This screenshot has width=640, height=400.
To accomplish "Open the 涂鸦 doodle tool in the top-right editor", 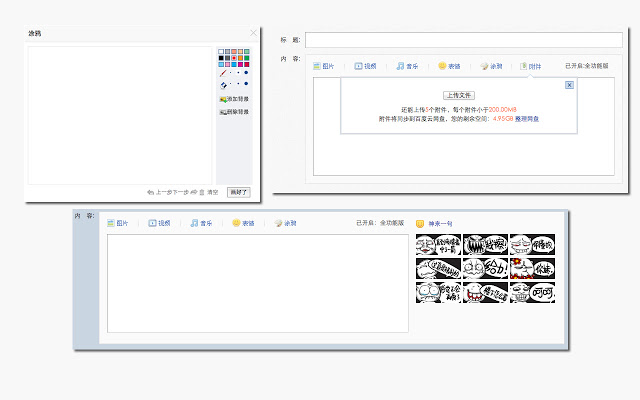I will tap(491, 66).
